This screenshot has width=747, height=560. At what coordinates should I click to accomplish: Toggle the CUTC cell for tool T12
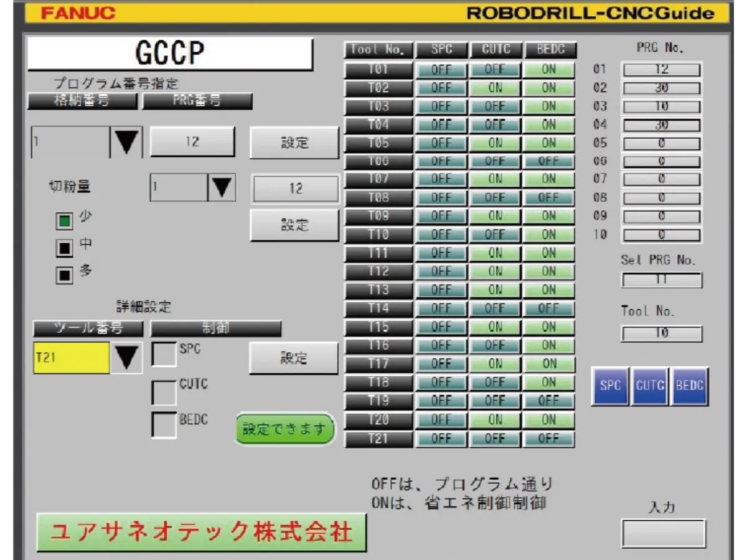[x=495, y=271]
